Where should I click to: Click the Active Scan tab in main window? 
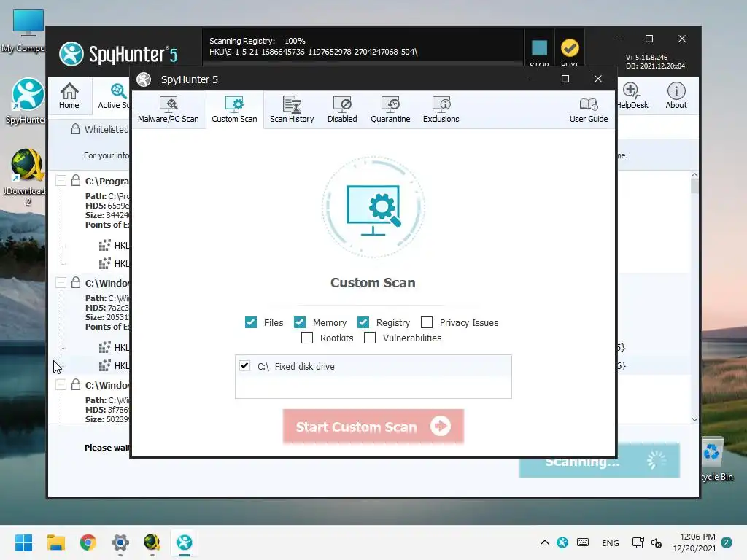[x=113, y=96]
